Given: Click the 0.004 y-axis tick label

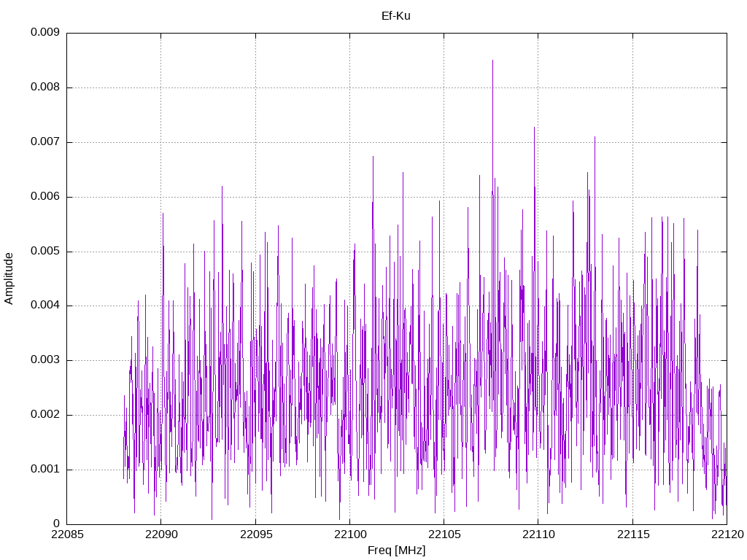Looking at the screenshot, I should (x=45, y=306).
